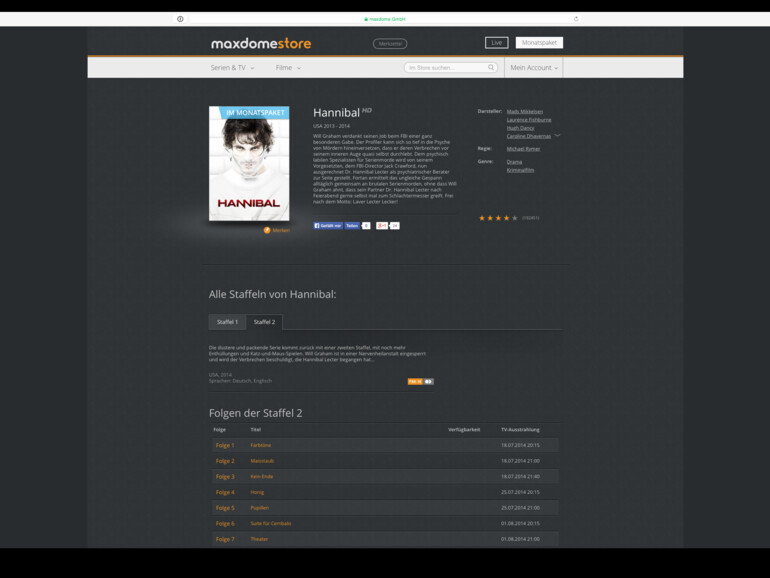Viewport: 770px width, 578px height.
Task: Reload the page with the refresh icon
Action: pyautogui.click(x=576, y=19)
